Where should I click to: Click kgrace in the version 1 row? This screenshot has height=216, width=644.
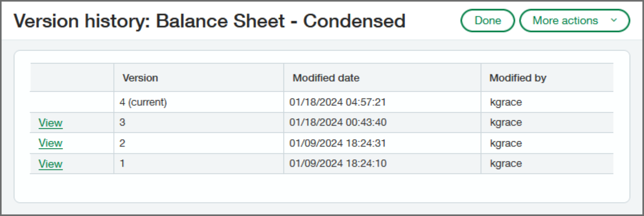[506, 164]
